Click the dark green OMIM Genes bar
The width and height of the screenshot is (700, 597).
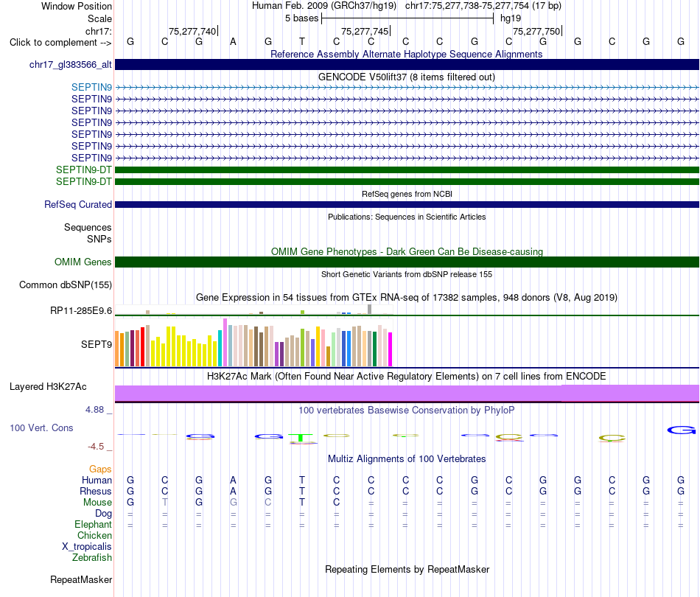point(407,262)
